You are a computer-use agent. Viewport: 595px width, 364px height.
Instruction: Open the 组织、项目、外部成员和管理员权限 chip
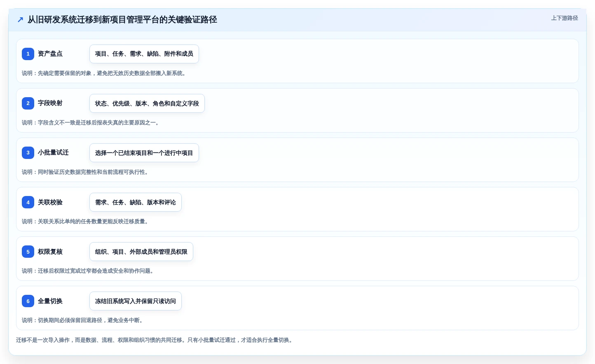(141, 252)
